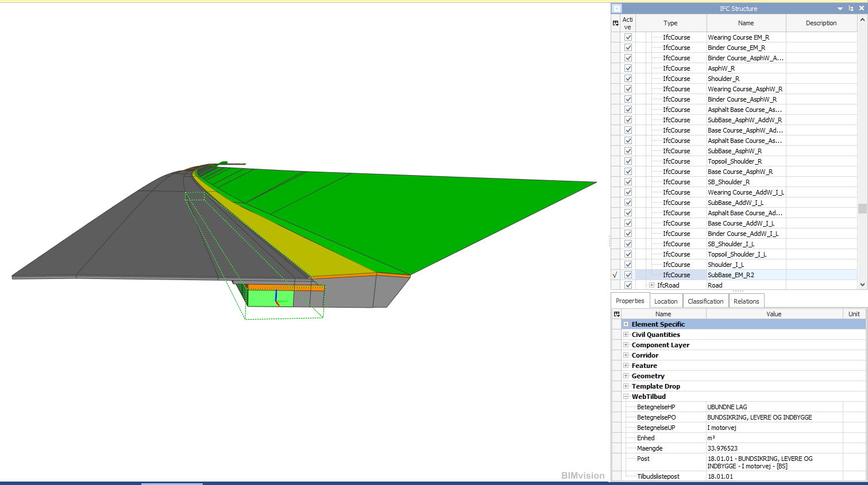The width and height of the screenshot is (868, 485).
Task: Uncheck Active for Wearing Course EM_R
Action: click(x=628, y=37)
